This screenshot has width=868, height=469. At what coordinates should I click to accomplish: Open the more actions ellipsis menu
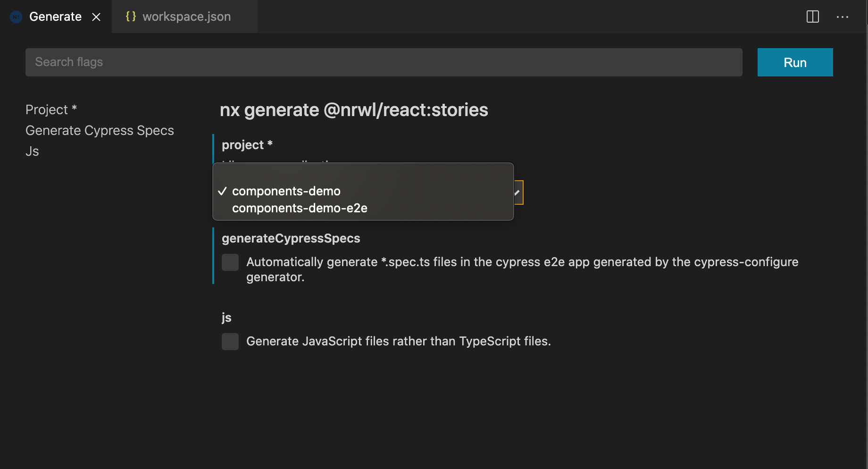(x=843, y=17)
